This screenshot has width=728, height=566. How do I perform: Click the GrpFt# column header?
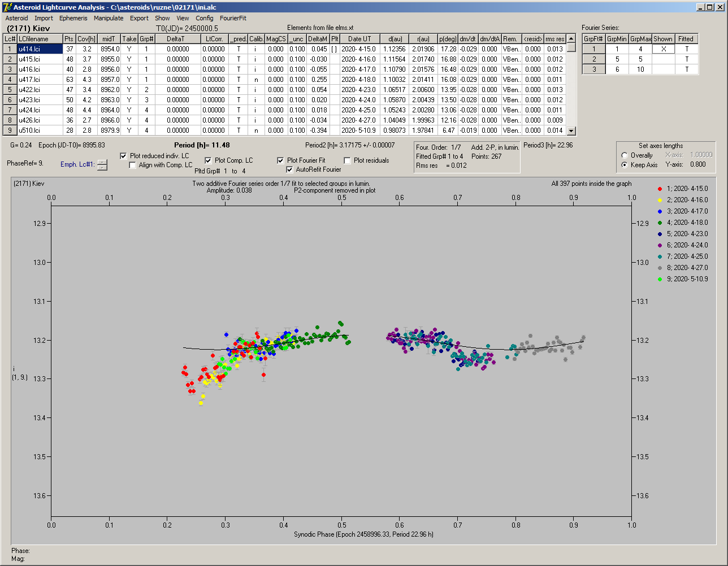click(593, 39)
